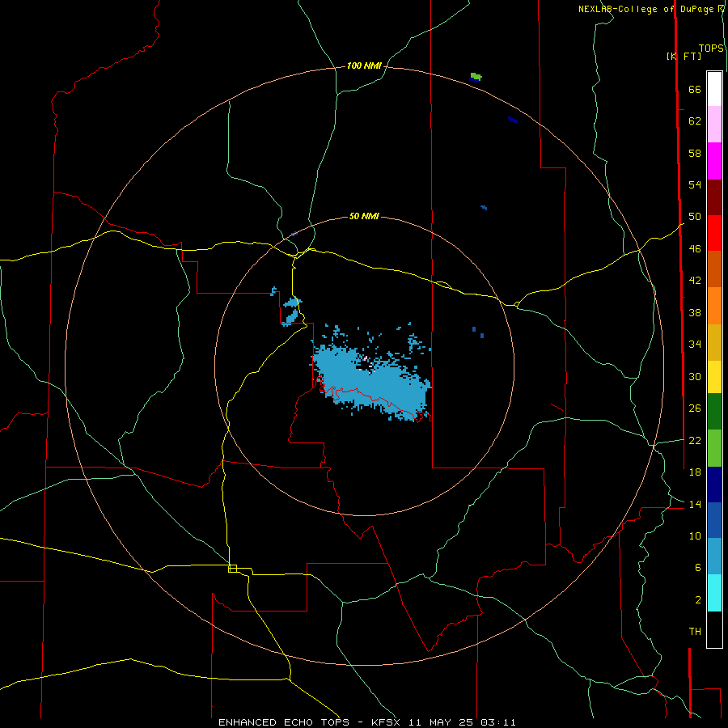Screen dimensions: 728x728
Task: Click the legend value '42'
Action: tap(695, 281)
